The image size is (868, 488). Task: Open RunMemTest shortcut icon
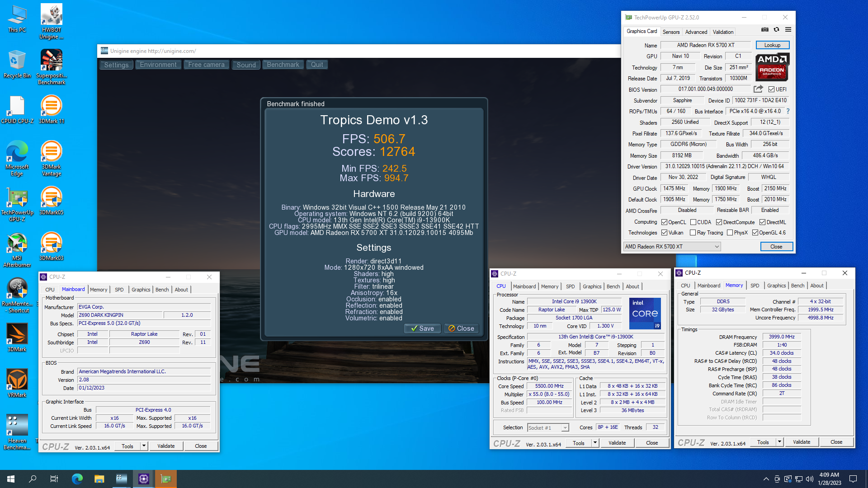coord(17,296)
